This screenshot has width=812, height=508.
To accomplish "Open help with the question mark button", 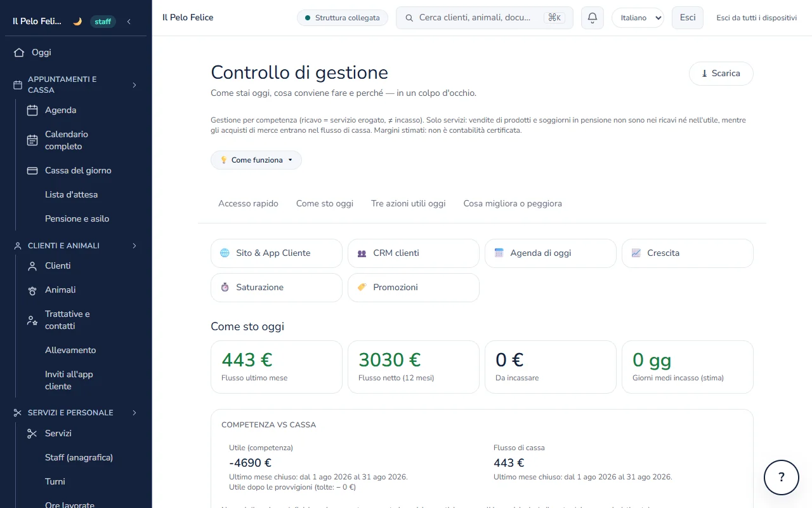I will coord(782,478).
